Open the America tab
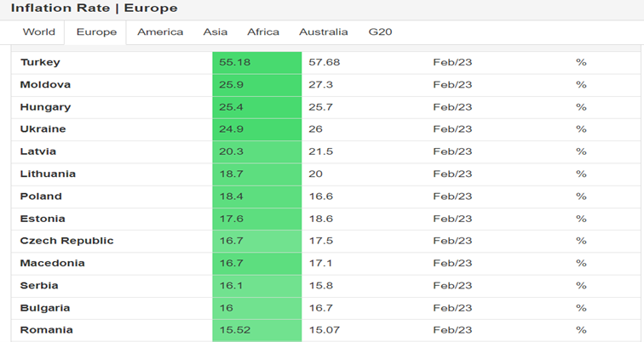Image resolution: width=644 pixels, height=342 pixels. pyautogui.click(x=160, y=32)
